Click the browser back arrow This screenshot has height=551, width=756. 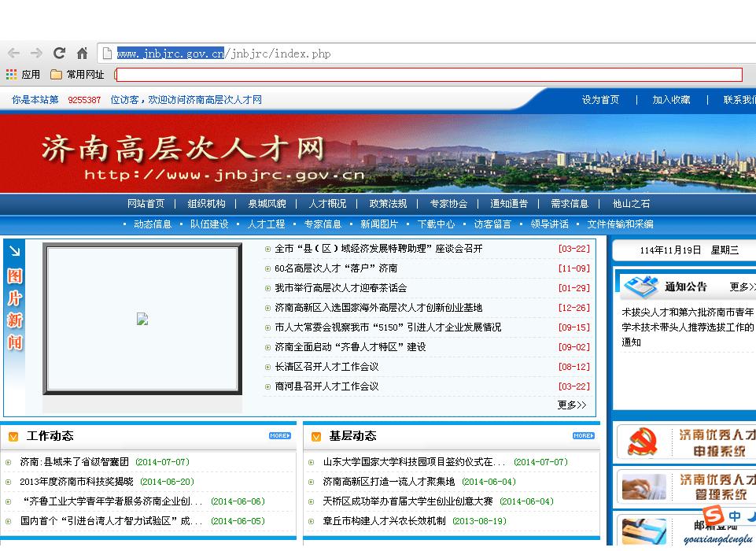pos(14,53)
